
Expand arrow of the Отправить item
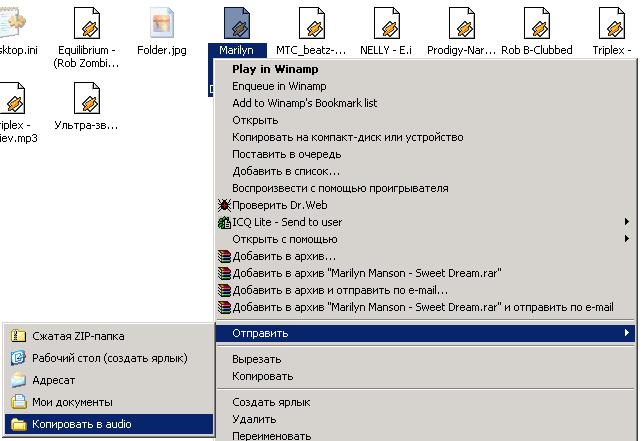coord(627,333)
